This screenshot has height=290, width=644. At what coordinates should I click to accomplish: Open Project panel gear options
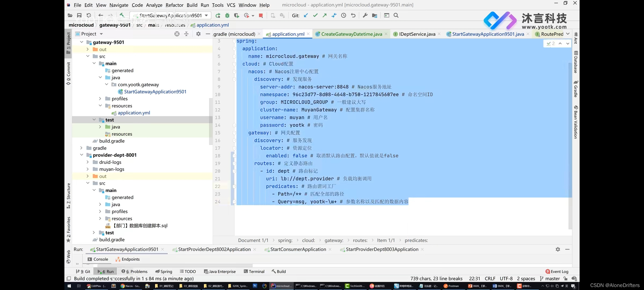pos(198,34)
